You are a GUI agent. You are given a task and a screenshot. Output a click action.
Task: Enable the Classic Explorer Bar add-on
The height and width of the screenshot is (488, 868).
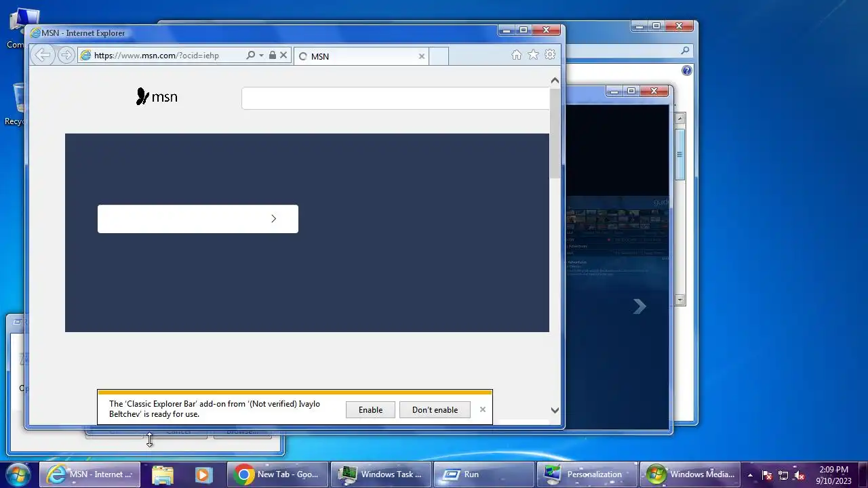tap(370, 409)
